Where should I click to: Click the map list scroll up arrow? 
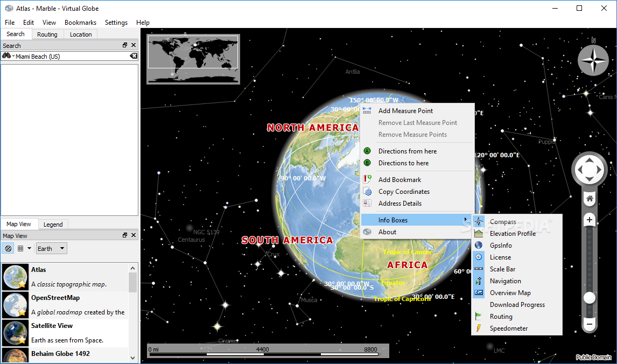132,268
